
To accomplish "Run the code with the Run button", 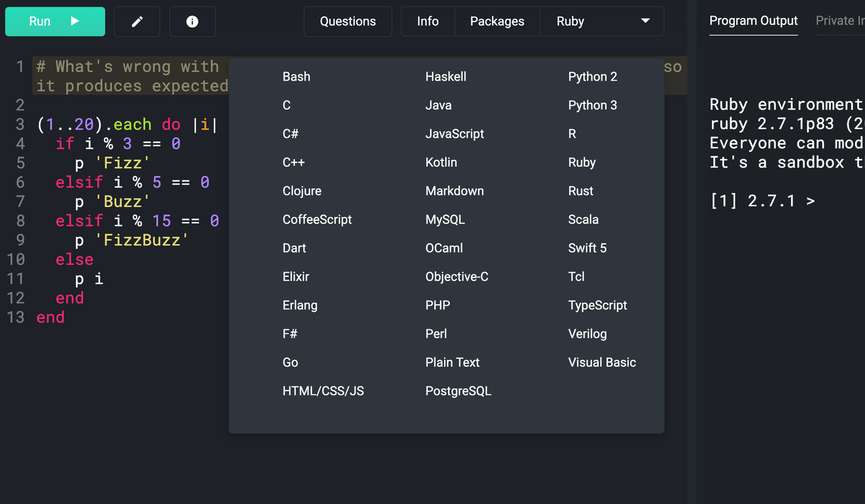I will point(55,21).
